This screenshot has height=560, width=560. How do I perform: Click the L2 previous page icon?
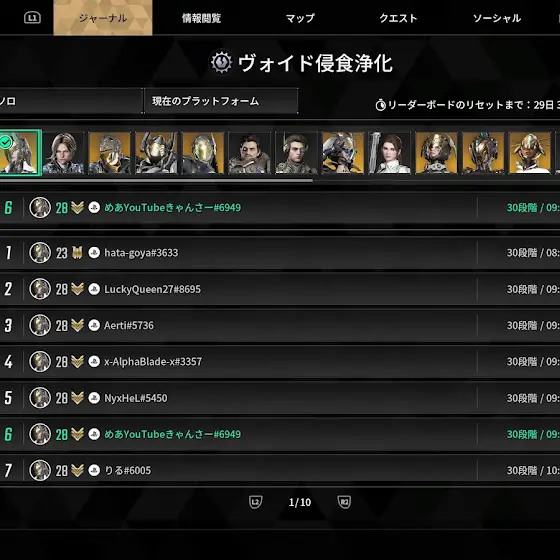pyautogui.click(x=255, y=502)
